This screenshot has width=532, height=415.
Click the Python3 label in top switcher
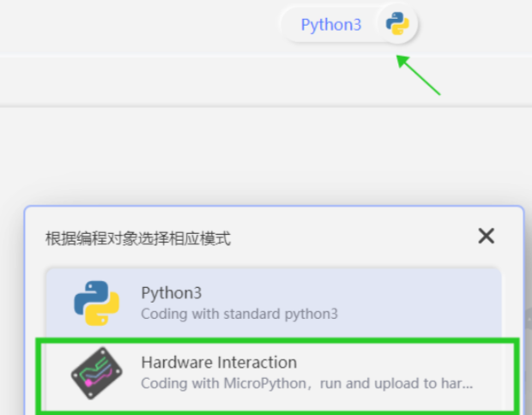coord(331,25)
